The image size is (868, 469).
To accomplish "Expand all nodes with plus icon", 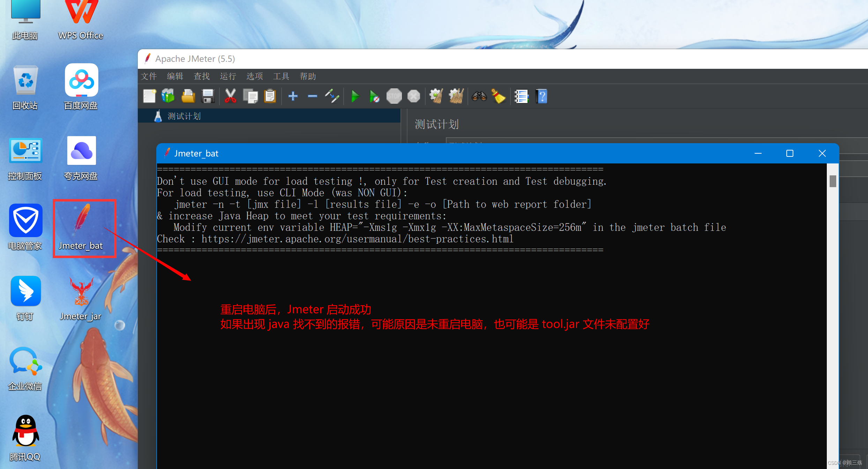I will 293,96.
